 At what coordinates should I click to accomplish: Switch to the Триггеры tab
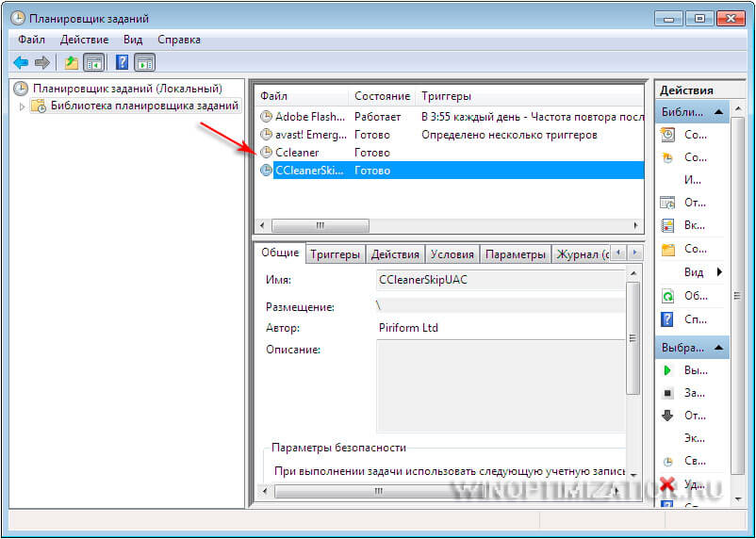pos(335,254)
